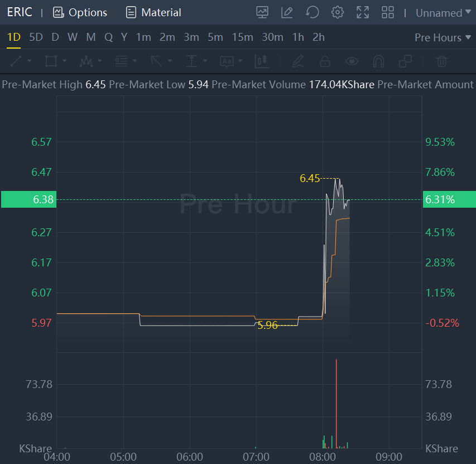Viewport: 476px width, 464px height.
Task: Open the chart settings gear
Action: pos(338,12)
